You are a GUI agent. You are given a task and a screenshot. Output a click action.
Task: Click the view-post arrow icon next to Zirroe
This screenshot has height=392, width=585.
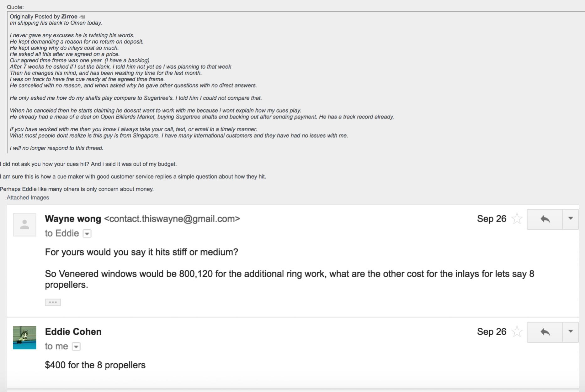click(x=82, y=17)
